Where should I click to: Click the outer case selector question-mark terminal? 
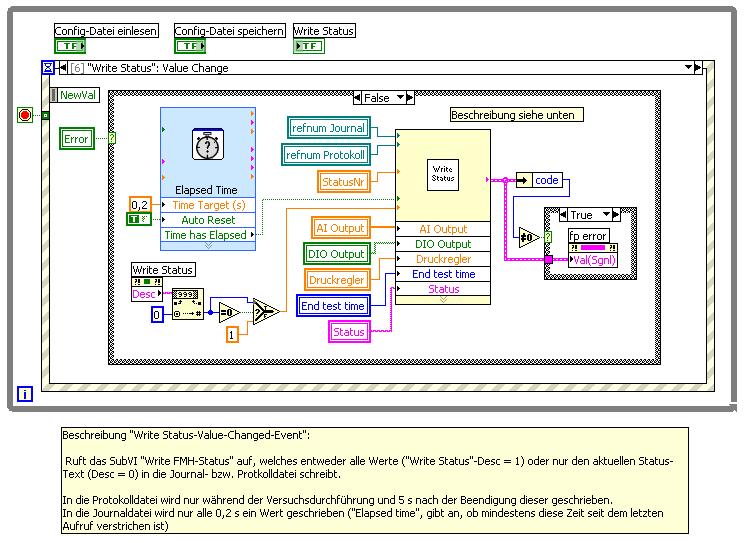coord(112,138)
